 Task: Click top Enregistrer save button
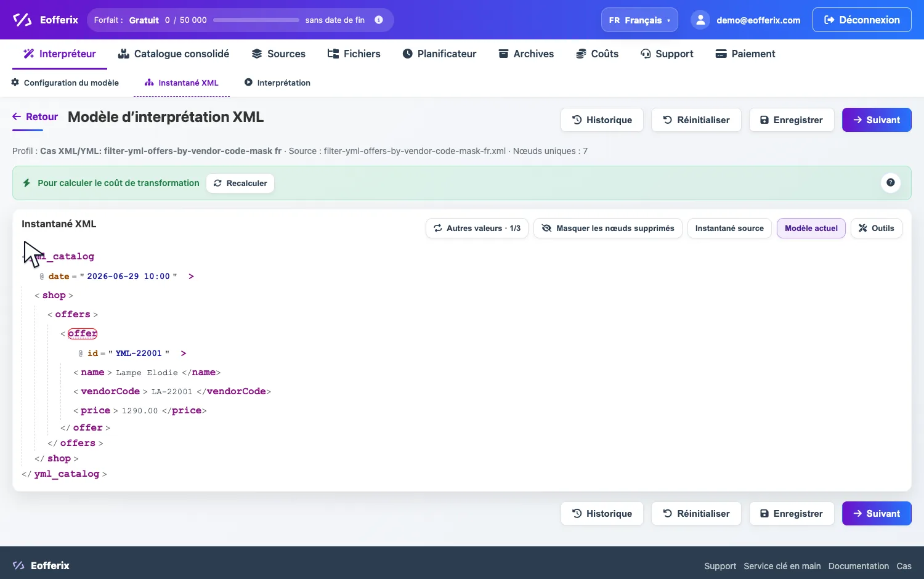point(792,120)
